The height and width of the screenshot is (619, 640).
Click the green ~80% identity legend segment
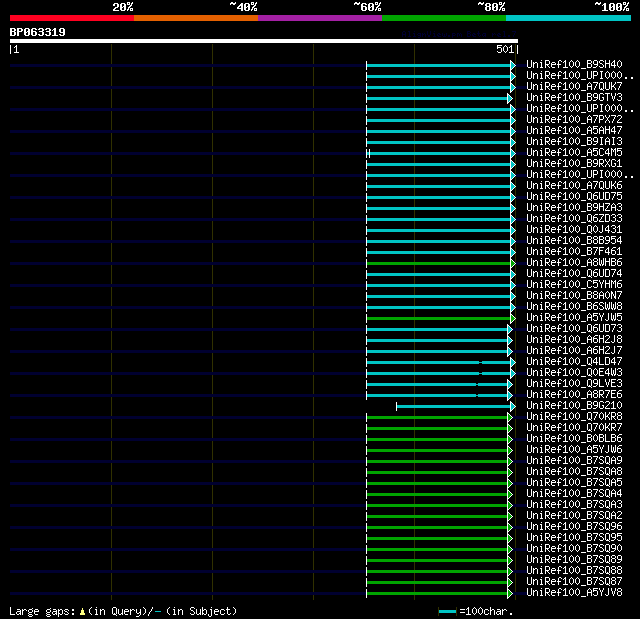(x=444, y=18)
